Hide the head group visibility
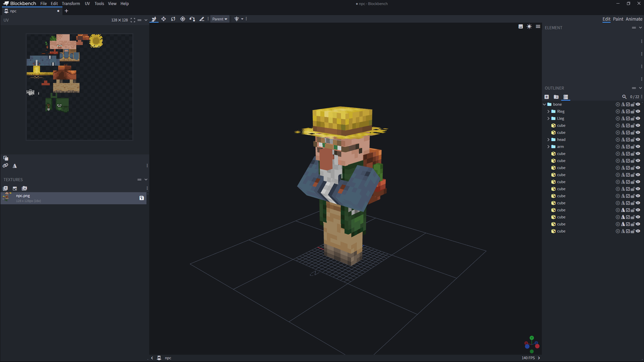Image resolution: width=644 pixels, height=362 pixels. tap(638, 140)
